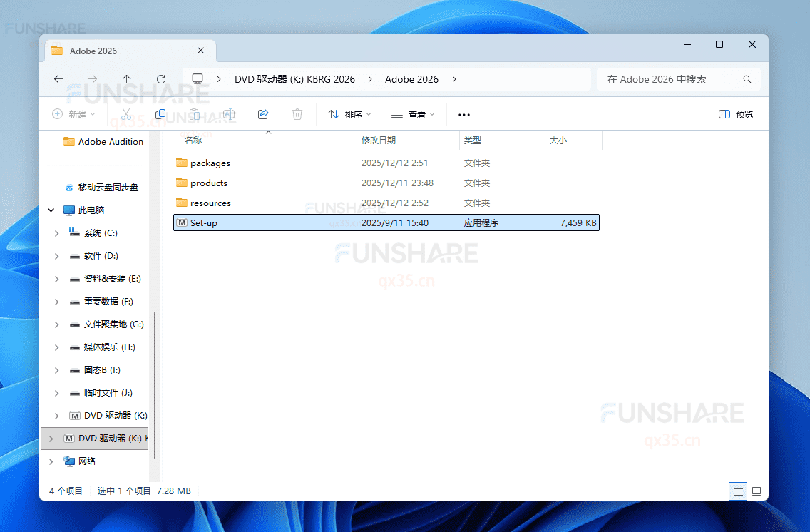Open the 查看 view options dropdown
Viewport: 810px width, 532px height.
tap(414, 114)
